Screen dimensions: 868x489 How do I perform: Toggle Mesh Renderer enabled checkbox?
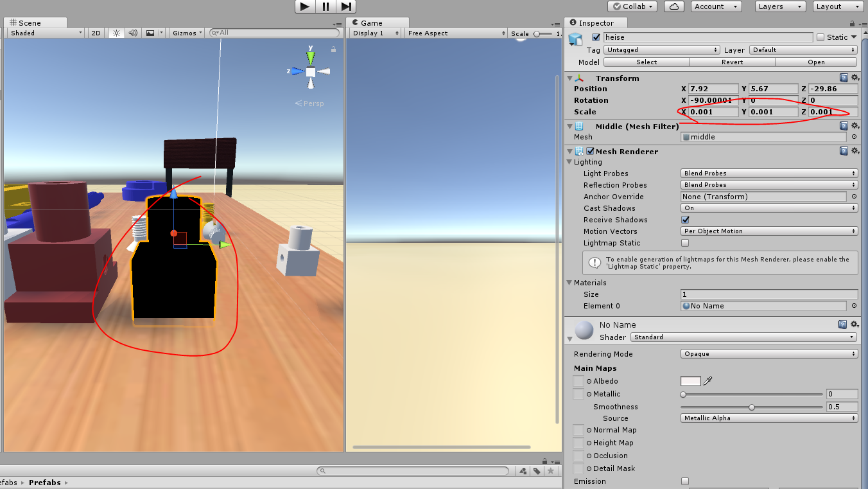click(590, 152)
